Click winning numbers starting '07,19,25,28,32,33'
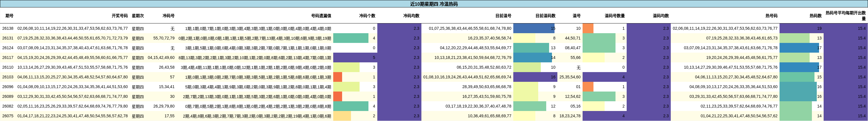Screen dimensions: 868x121 click(x=73, y=38)
